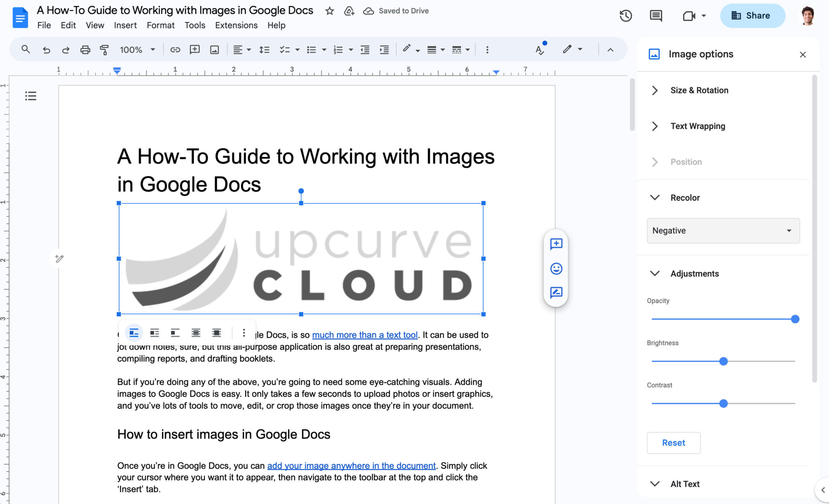829x504 pixels.
Task: Click the Share button
Action: [752, 15]
